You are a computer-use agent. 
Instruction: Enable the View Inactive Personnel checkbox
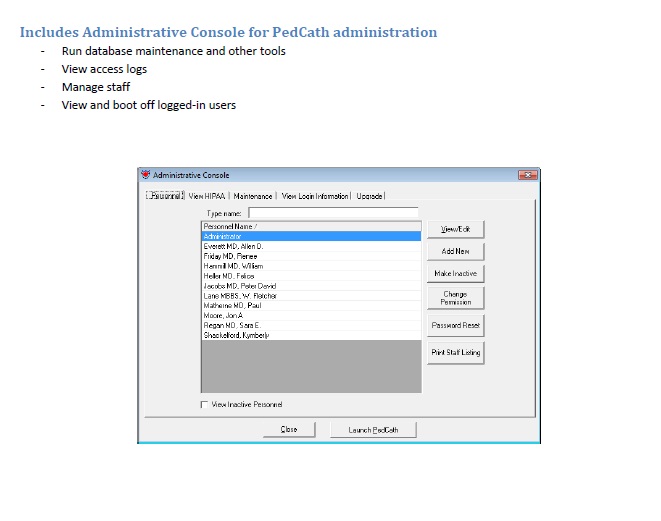coord(204,405)
